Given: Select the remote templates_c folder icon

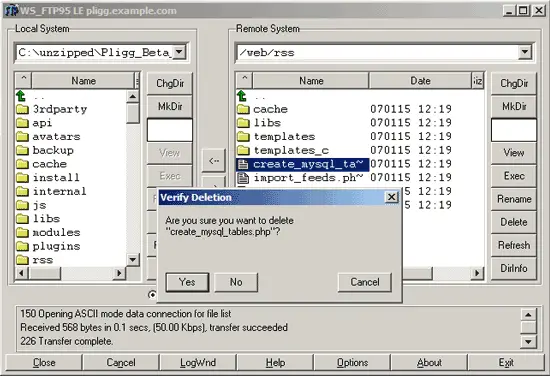Looking at the screenshot, I should pos(243,150).
